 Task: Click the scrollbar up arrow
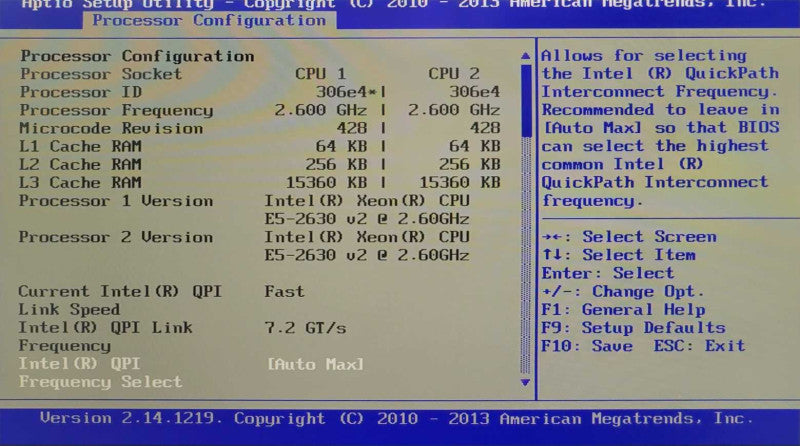(526, 56)
